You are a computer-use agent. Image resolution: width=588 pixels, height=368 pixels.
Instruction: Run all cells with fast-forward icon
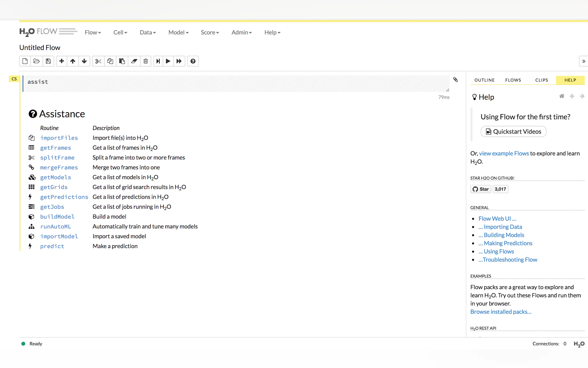point(179,61)
